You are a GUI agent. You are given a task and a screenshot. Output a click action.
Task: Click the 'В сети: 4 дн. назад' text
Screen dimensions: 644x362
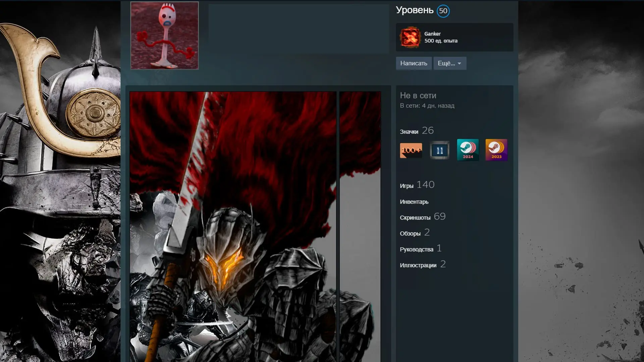427,106
